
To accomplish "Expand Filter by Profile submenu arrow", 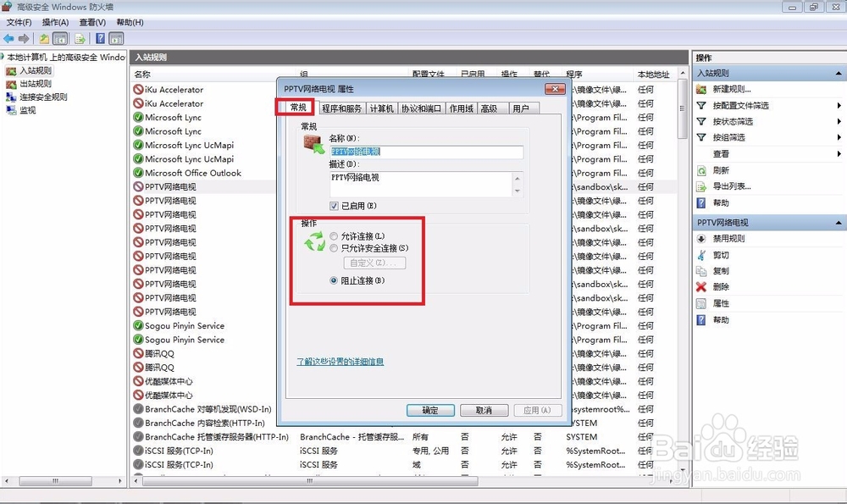I will [x=839, y=105].
